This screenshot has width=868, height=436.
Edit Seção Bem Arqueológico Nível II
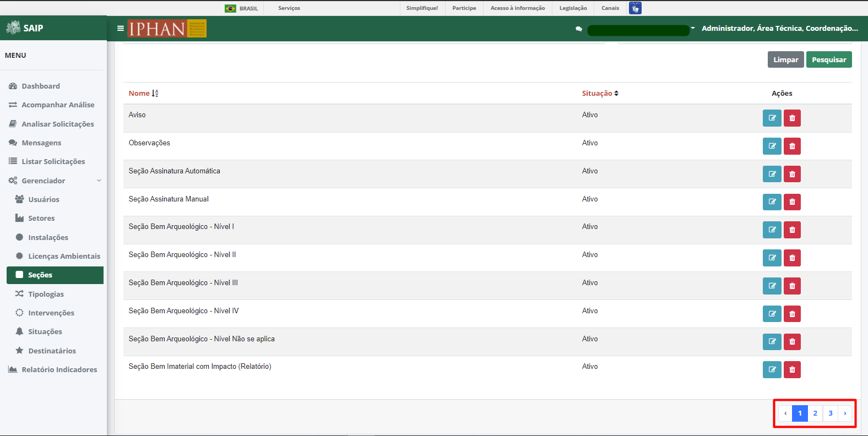coord(772,258)
